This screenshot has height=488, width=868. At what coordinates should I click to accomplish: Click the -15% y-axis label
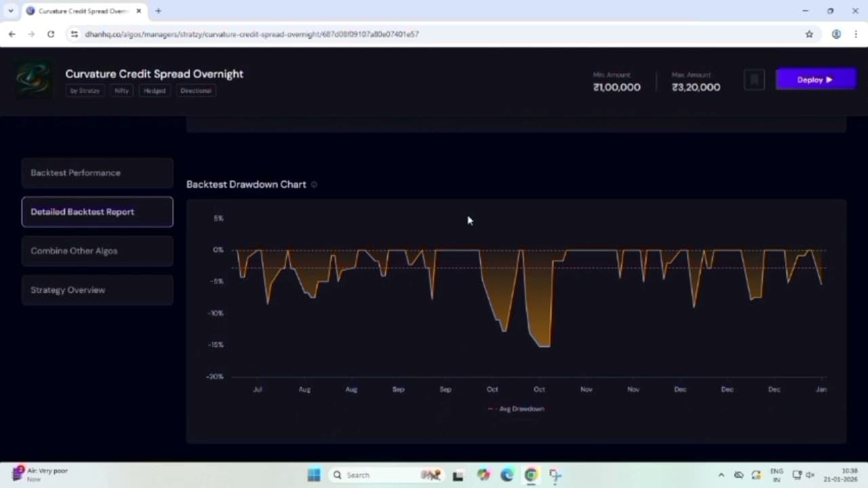(216, 345)
